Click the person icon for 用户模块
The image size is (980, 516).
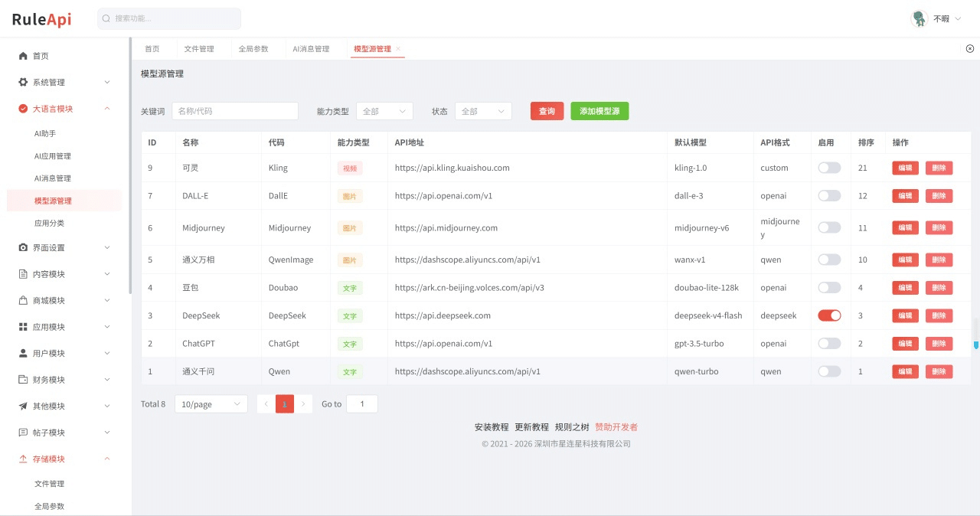[23, 353]
